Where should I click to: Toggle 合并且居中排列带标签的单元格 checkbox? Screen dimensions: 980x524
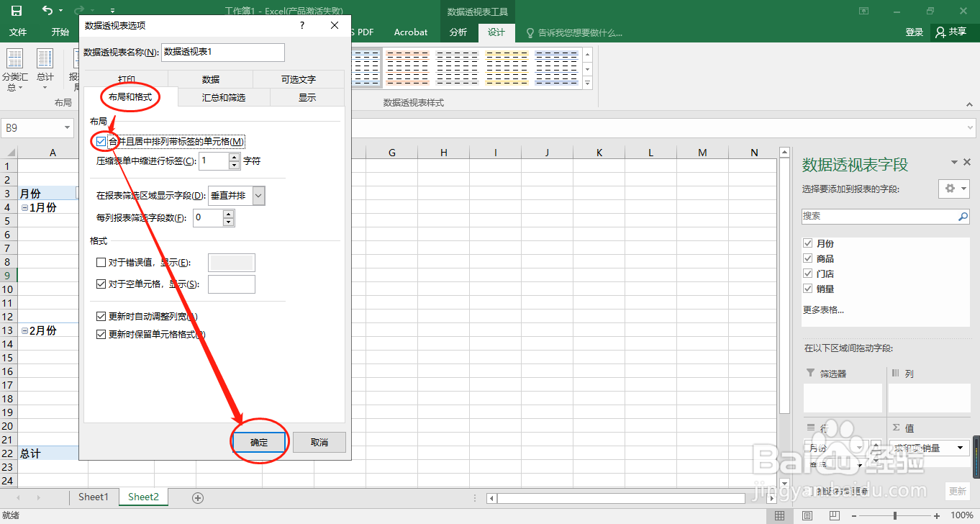pos(101,142)
